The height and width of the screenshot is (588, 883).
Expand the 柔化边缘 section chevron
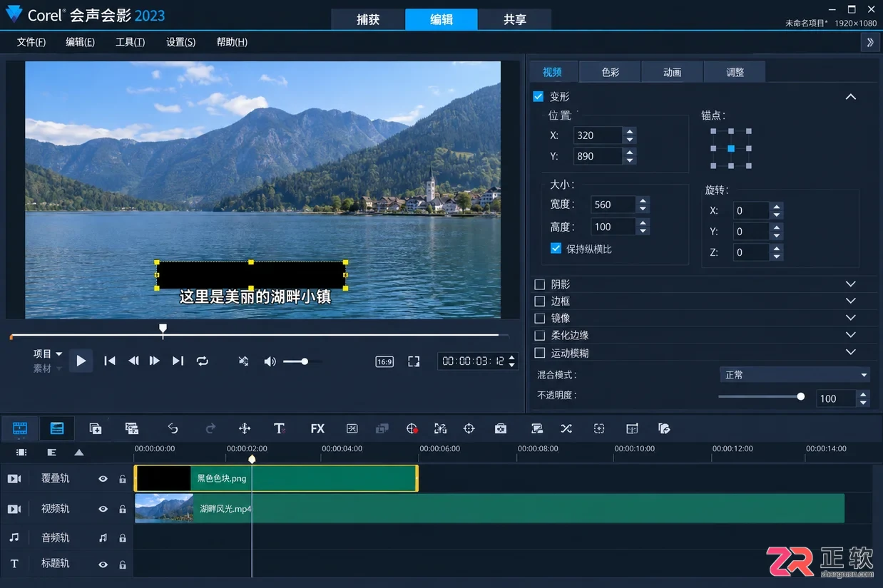pos(850,334)
